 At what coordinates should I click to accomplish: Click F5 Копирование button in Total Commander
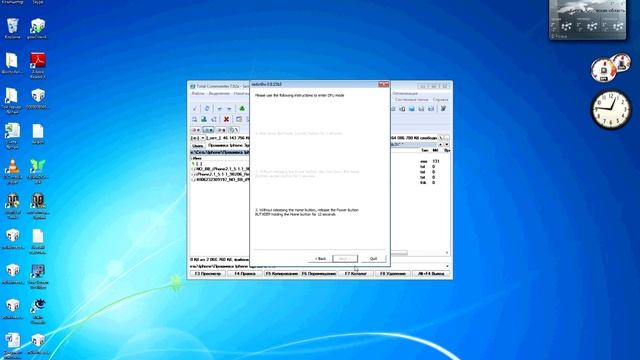click(282, 273)
